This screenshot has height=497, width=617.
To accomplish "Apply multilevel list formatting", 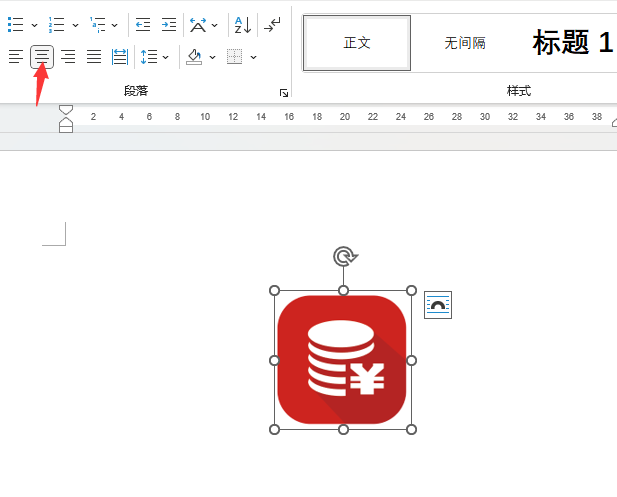I will [x=97, y=25].
